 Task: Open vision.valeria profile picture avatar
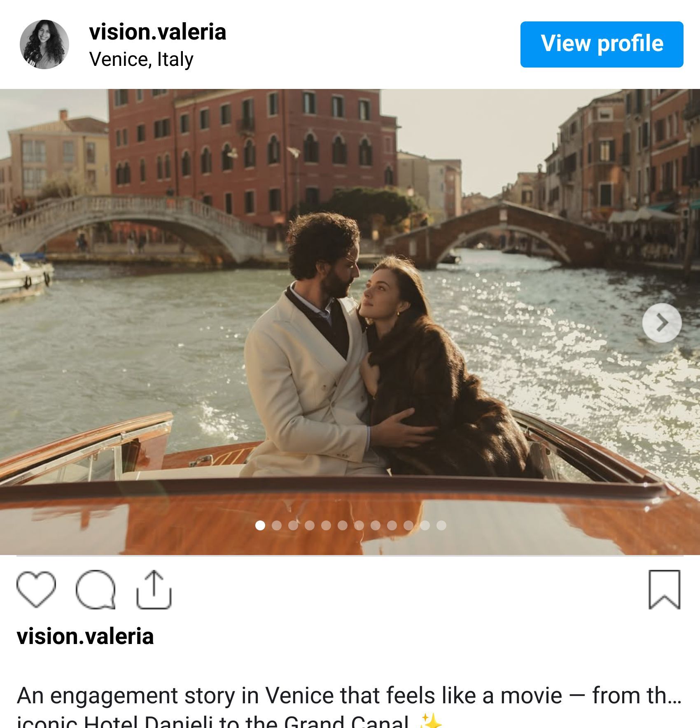pyautogui.click(x=44, y=44)
